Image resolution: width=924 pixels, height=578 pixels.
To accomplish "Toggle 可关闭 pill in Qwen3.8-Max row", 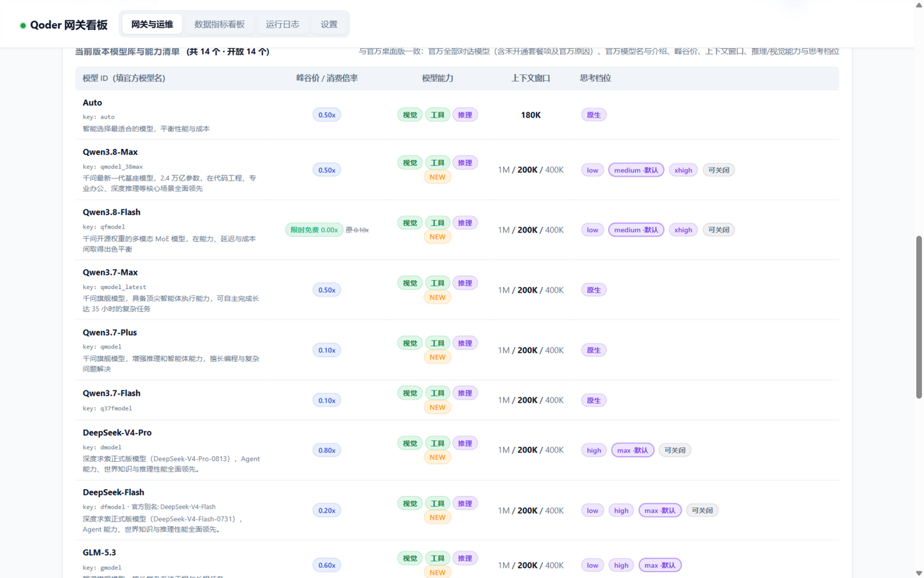I will 719,170.
